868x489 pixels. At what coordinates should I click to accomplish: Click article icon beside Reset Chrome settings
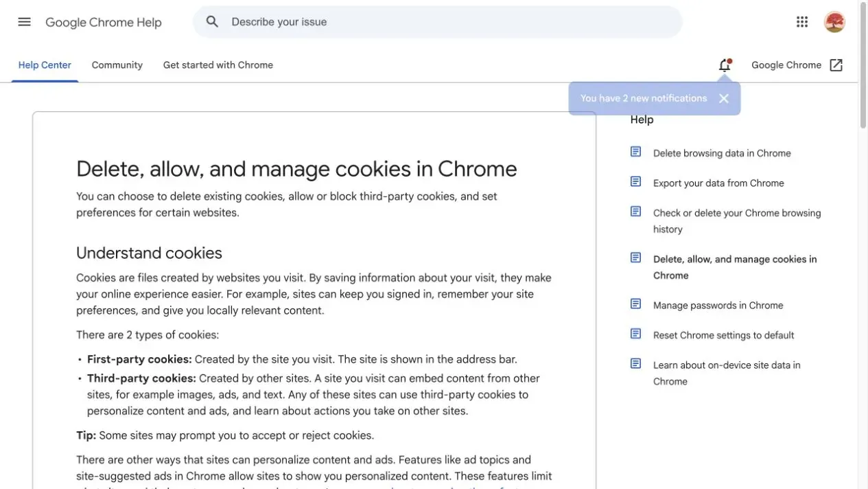[x=636, y=334]
